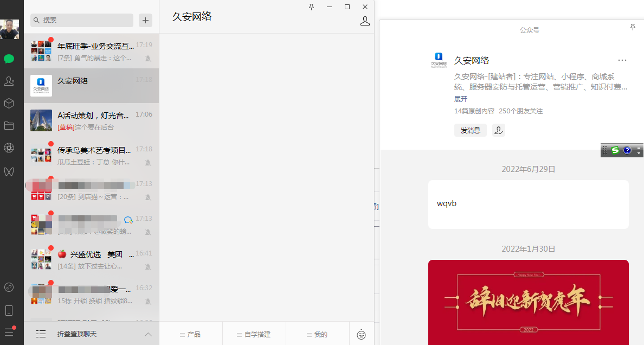Open the Chat Files folder icon
The image size is (644, 345).
tap(9, 125)
